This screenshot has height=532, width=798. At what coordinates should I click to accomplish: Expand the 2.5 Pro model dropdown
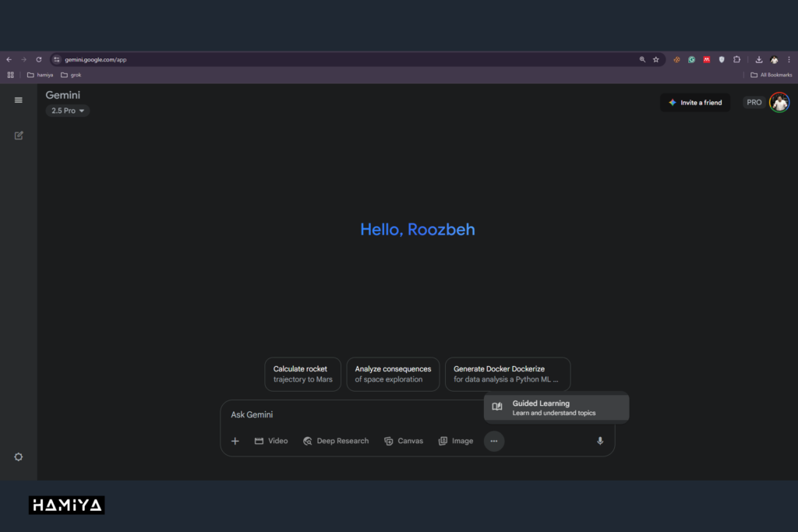[x=68, y=111]
